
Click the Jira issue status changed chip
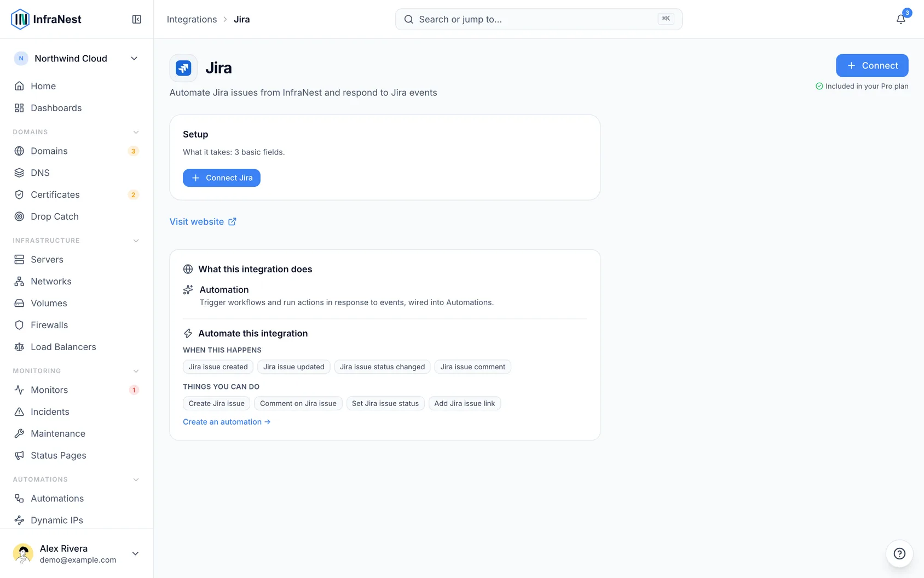tap(382, 367)
